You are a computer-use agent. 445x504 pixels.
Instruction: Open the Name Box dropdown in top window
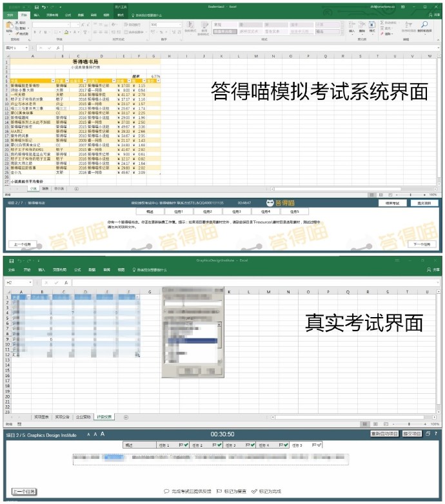tap(26, 48)
